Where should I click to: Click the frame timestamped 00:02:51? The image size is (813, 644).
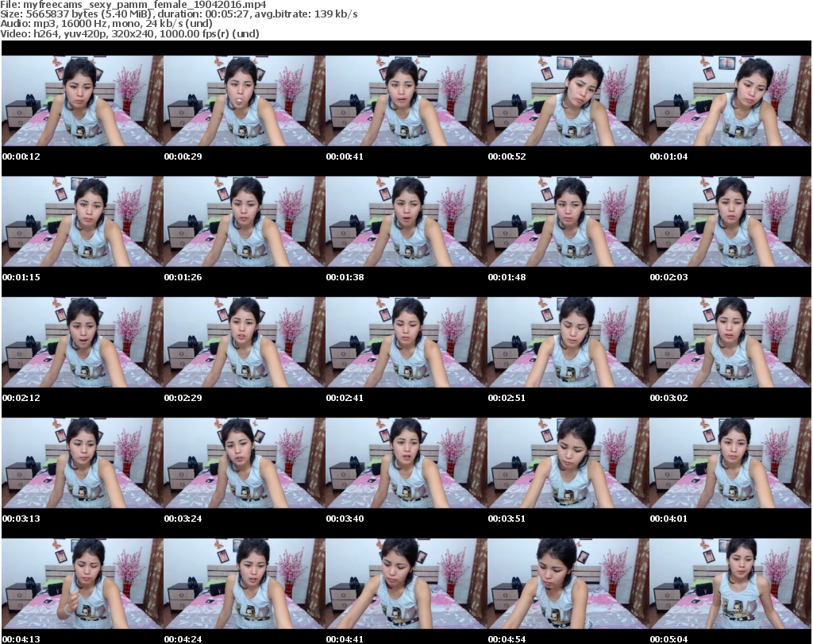568,342
